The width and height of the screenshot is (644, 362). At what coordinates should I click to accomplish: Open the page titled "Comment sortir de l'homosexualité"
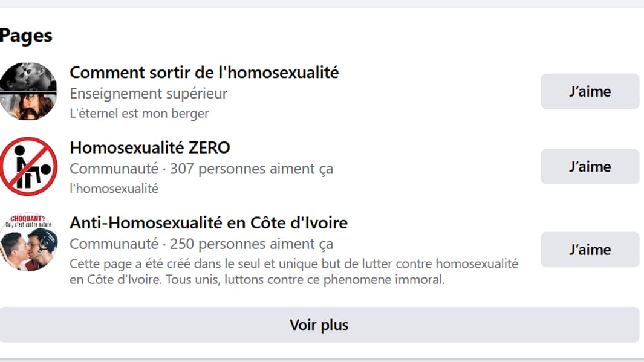204,73
